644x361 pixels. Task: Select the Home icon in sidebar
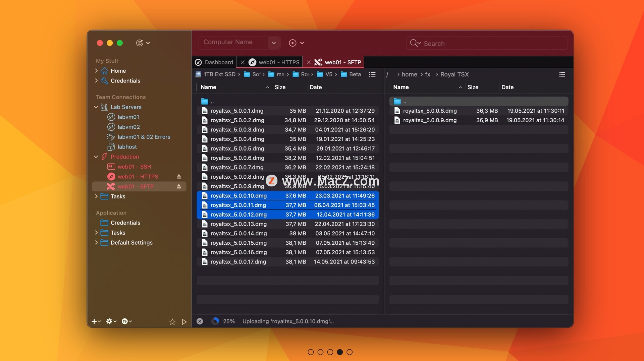pos(104,71)
